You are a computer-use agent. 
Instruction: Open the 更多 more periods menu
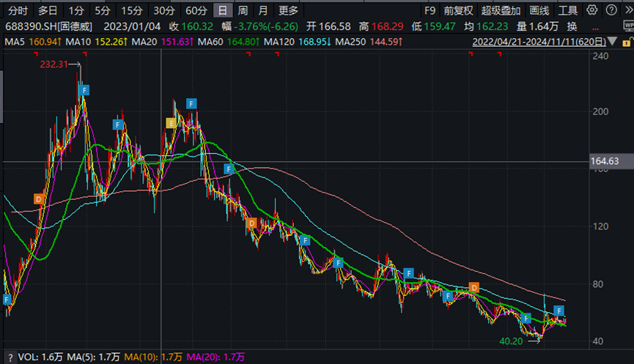pos(288,10)
